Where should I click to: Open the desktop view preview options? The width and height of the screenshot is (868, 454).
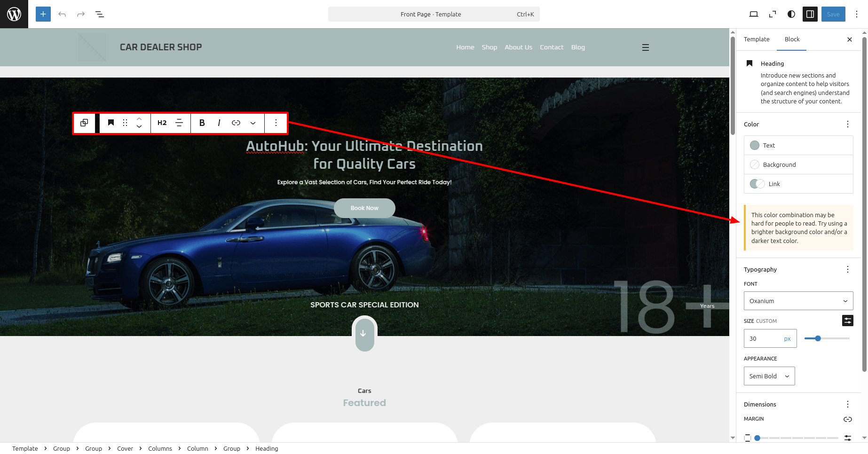pos(754,14)
